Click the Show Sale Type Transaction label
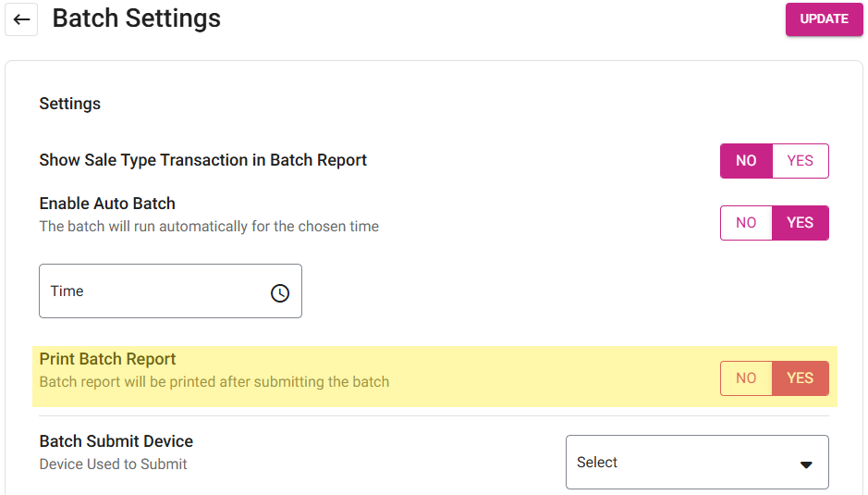 click(203, 160)
